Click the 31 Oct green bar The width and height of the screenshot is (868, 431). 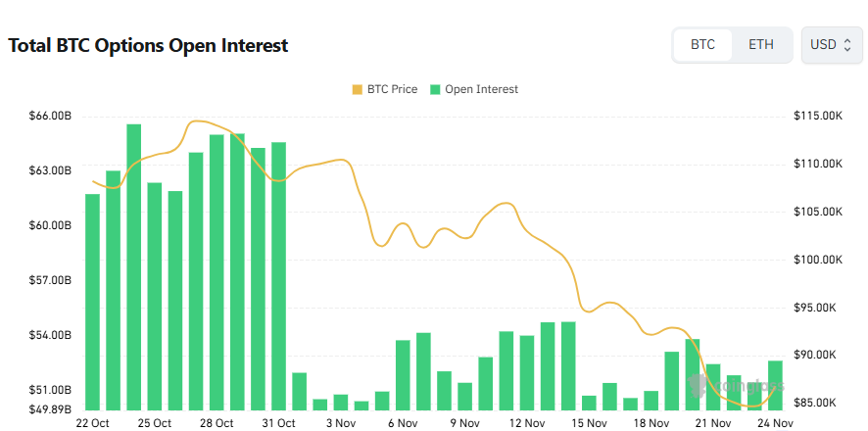(x=279, y=275)
